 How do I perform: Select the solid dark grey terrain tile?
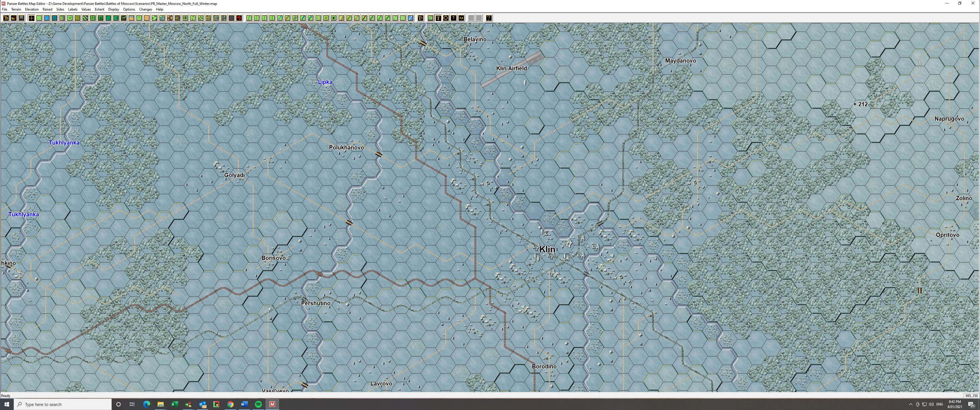[231, 18]
